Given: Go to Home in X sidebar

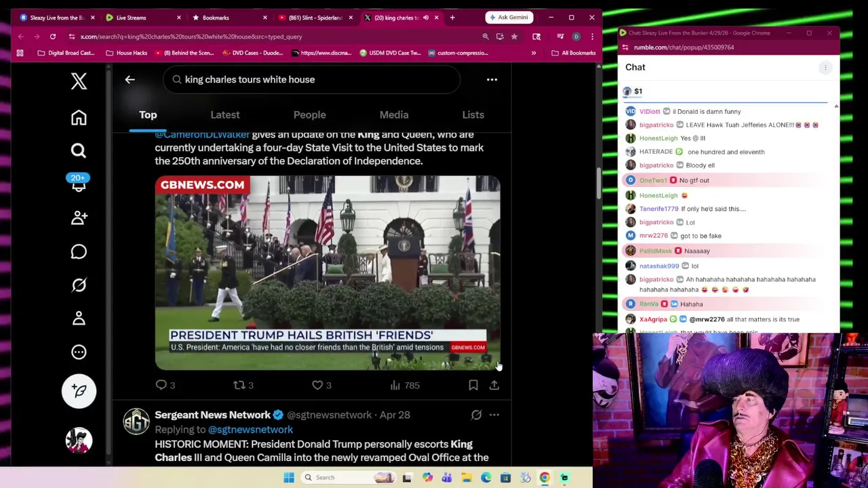Looking at the screenshot, I should [79, 118].
